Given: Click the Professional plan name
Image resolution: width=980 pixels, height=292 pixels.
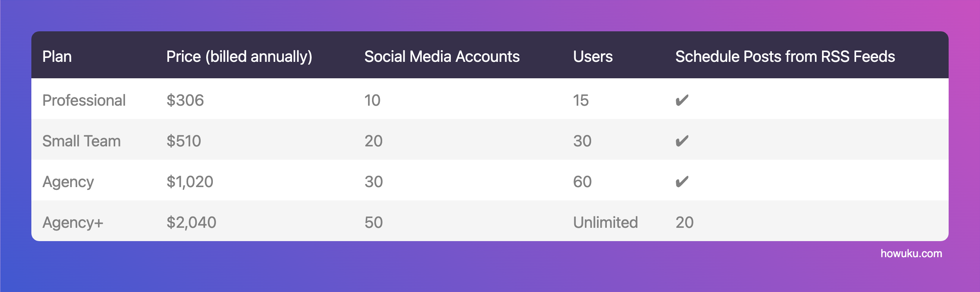Looking at the screenshot, I should tap(84, 101).
